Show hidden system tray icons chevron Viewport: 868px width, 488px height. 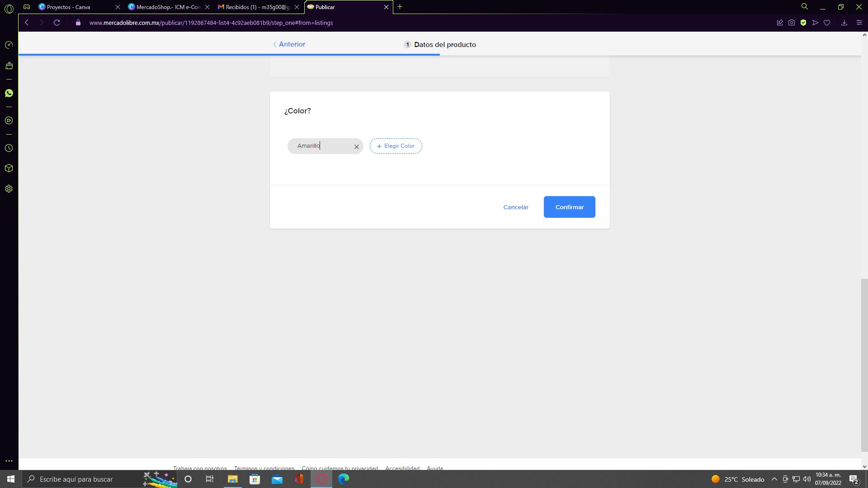tap(774, 479)
